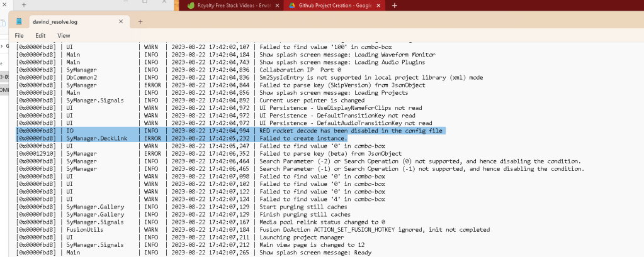Viewport: 644px width, 257px height.
Task: Click 'Fusion DoAction ACTION_SET_FUSION_HOTKEY ignored' warning
Action: (x=375, y=229)
